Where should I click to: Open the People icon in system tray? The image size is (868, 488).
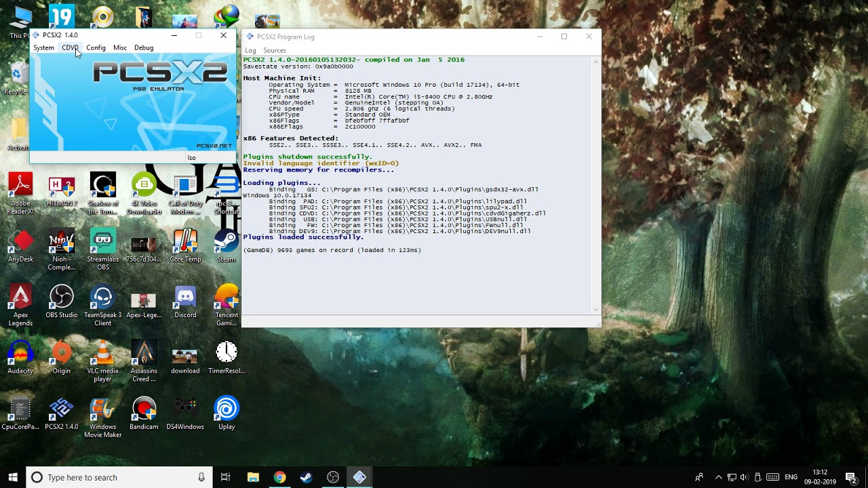(699, 477)
